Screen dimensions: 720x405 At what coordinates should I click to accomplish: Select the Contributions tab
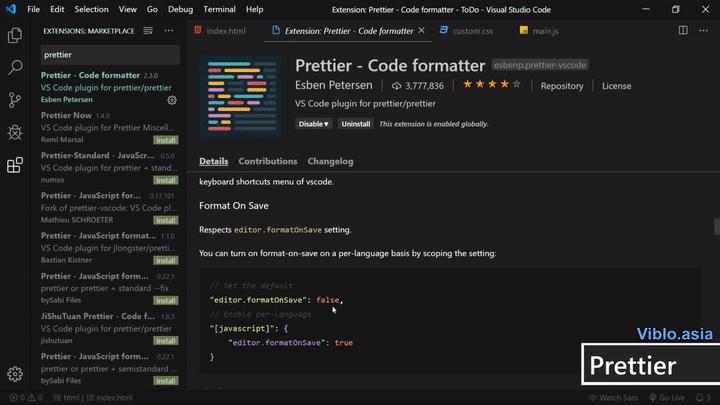[268, 162]
